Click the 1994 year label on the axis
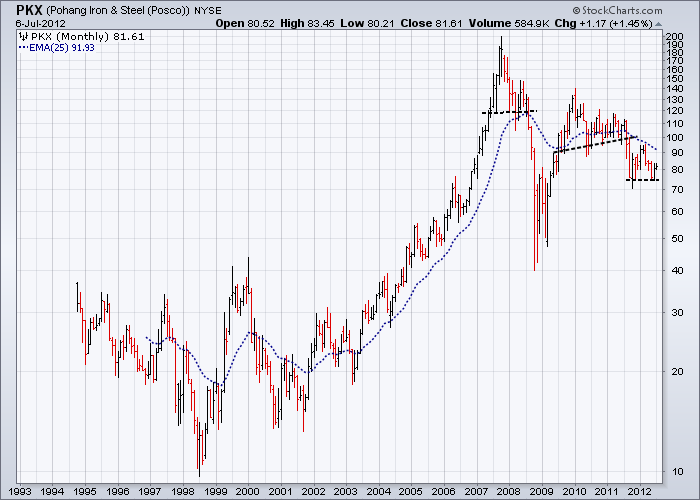Viewport: 700px width, 500px height. [x=52, y=492]
